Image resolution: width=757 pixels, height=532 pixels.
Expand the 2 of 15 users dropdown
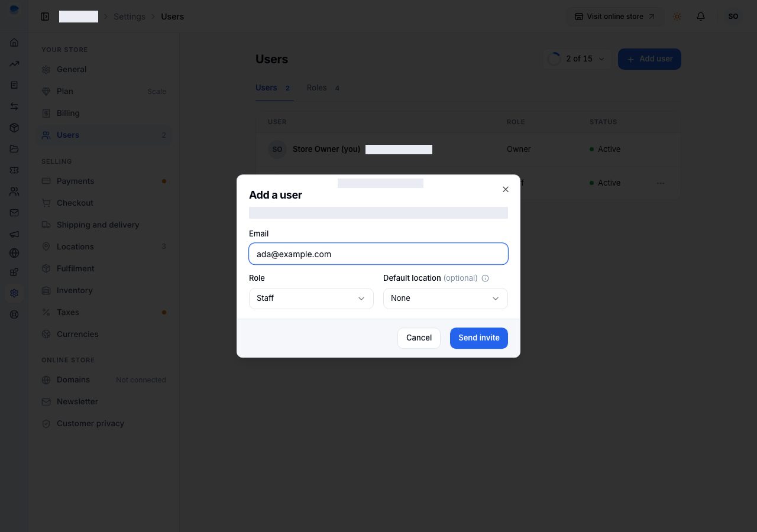[577, 59]
